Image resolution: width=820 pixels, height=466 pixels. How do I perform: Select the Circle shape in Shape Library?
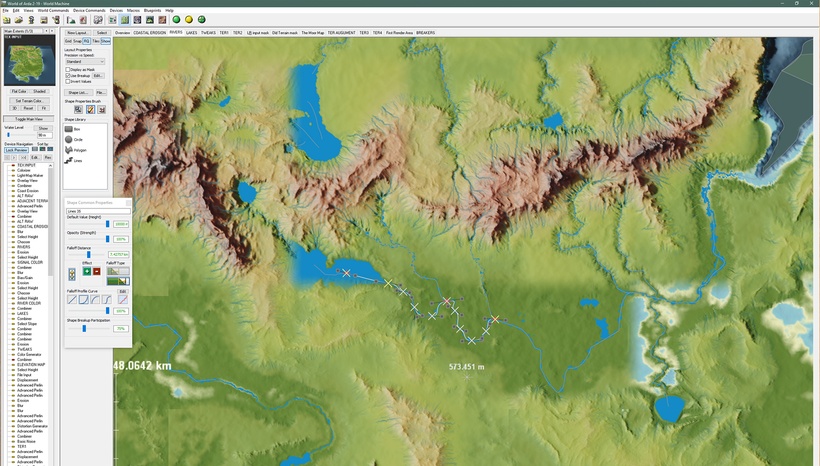74,140
